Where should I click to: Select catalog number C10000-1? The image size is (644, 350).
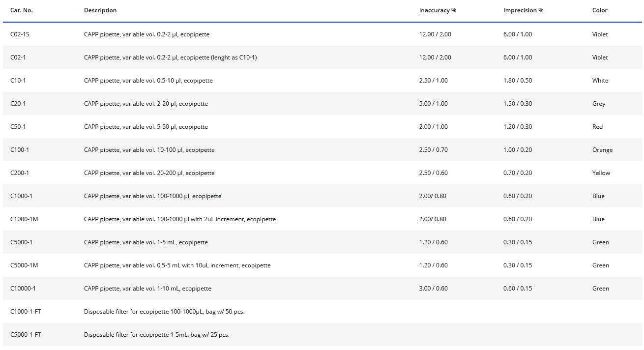click(23, 289)
